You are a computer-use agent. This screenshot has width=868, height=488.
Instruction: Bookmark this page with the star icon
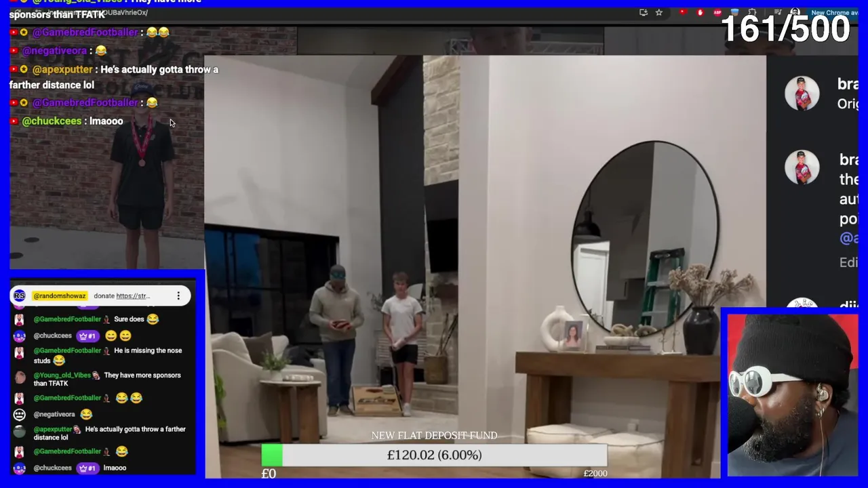(x=658, y=12)
